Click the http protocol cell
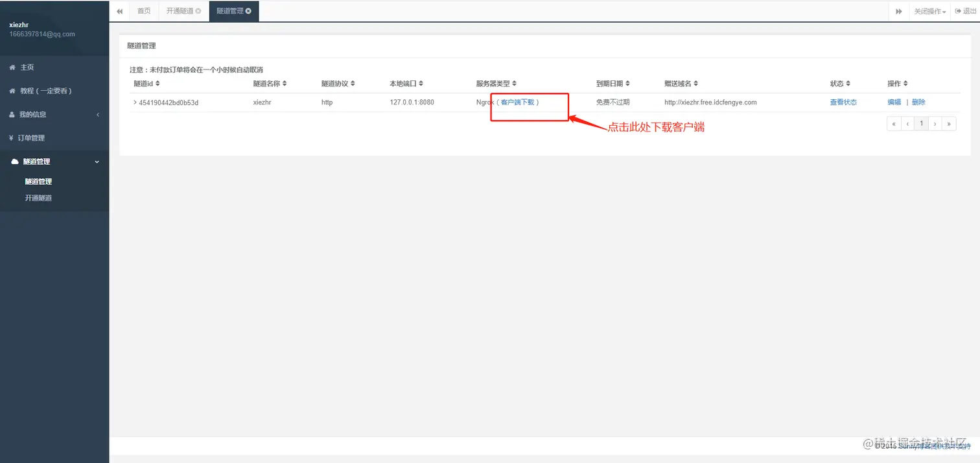Screen dimensions: 980x463 pos(327,102)
